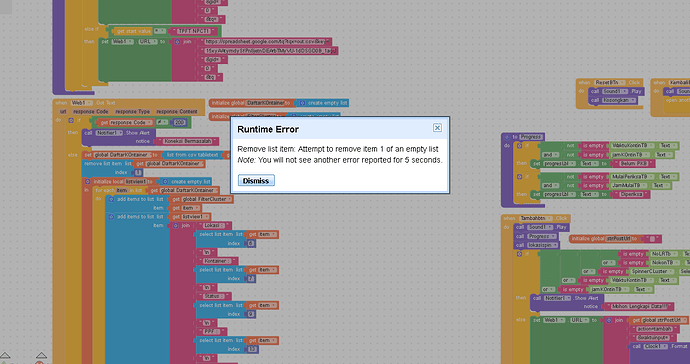Click mutator gear on initialize local listview1
This screenshot has height=364, width=690.
coord(88,181)
